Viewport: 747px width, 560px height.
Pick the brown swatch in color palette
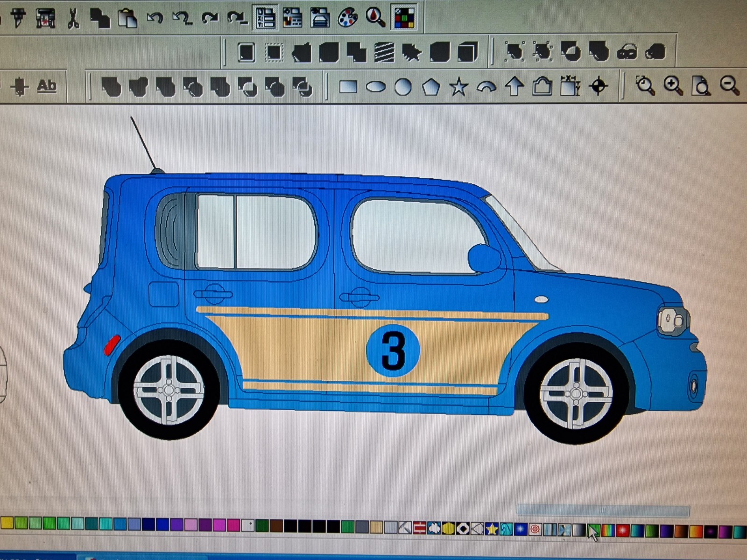click(276, 526)
